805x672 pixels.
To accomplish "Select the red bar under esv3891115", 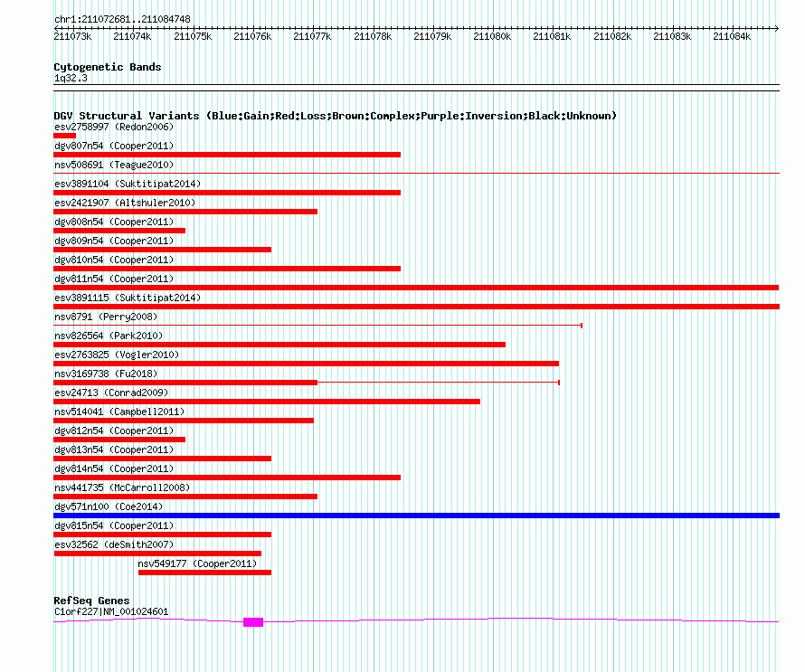I will click(416, 307).
